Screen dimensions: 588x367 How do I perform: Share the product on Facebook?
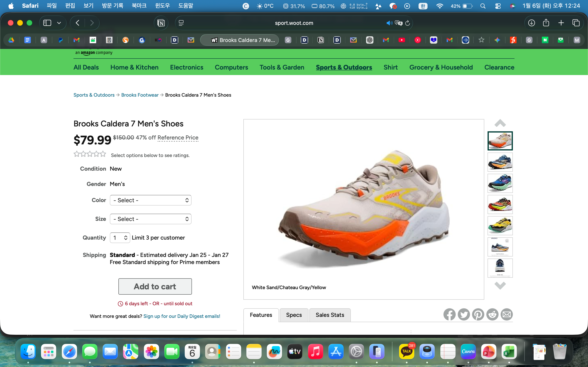coord(449,315)
